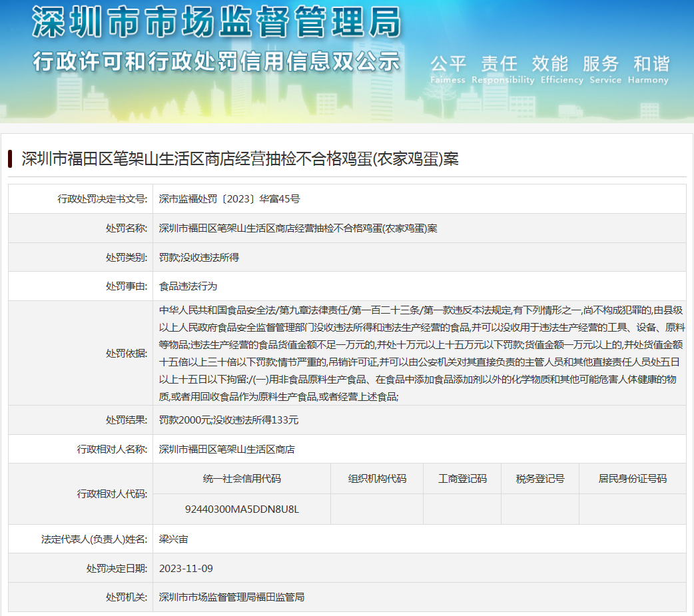Click the 处罚依据 legal basis paragraph

point(420,353)
